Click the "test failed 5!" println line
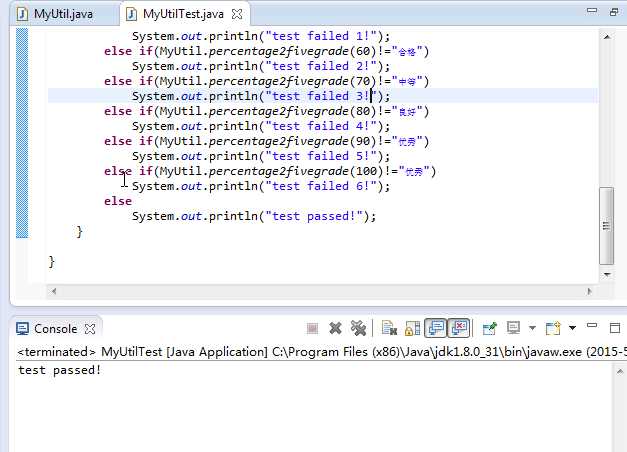The width and height of the screenshot is (627, 452). click(x=261, y=156)
